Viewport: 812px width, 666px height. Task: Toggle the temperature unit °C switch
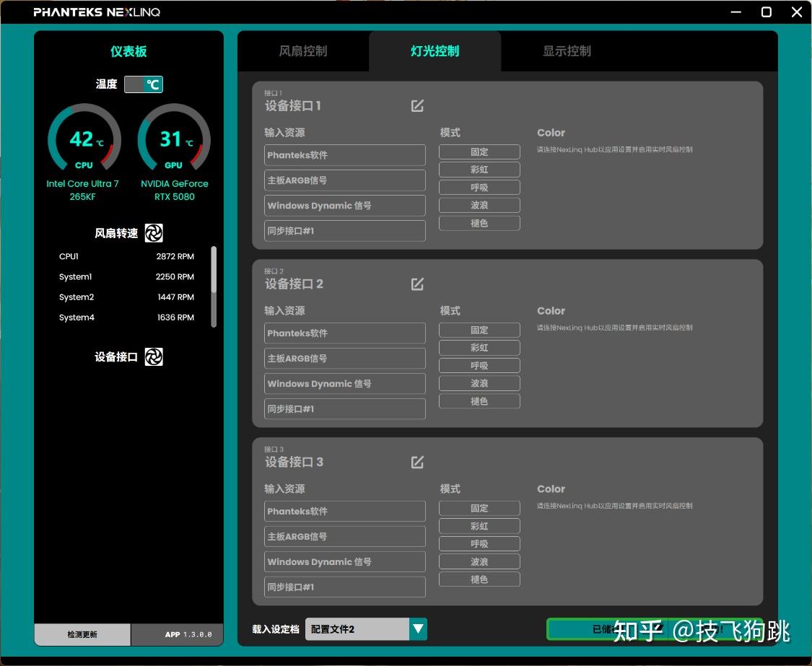coord(144,84)
